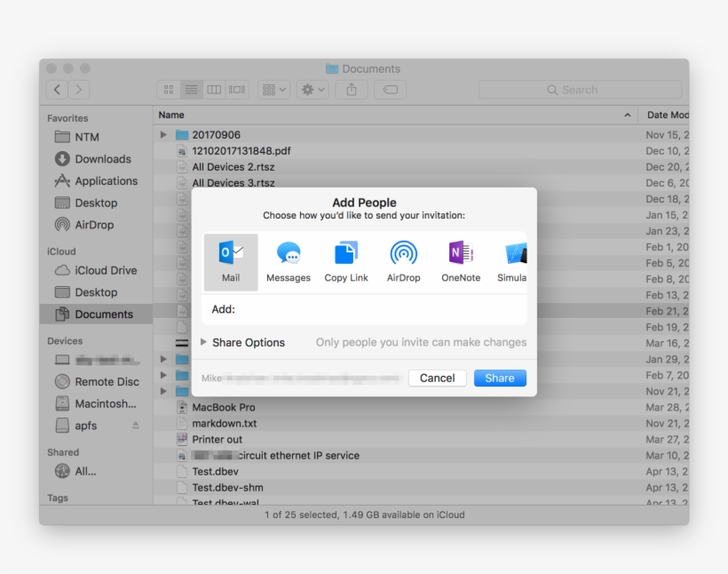Select the blurred computer under Devices
Screen dimensions: 728x574
[96, 360]
